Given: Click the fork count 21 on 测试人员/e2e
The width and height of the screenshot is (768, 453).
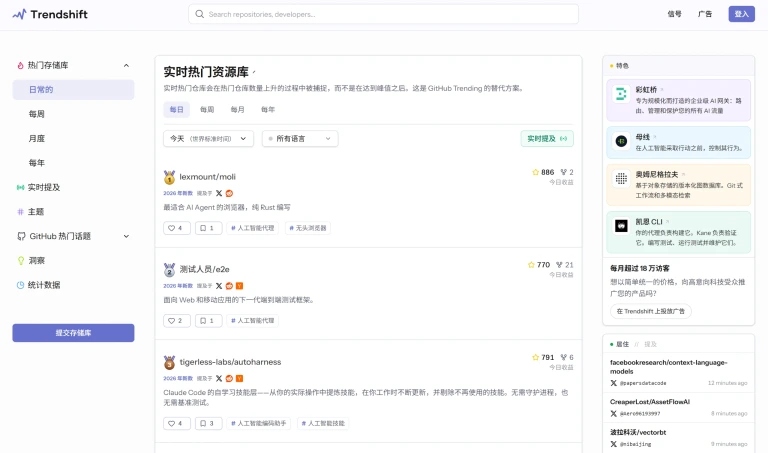Looking at the screenshot, I should click(x=565, y=264).
